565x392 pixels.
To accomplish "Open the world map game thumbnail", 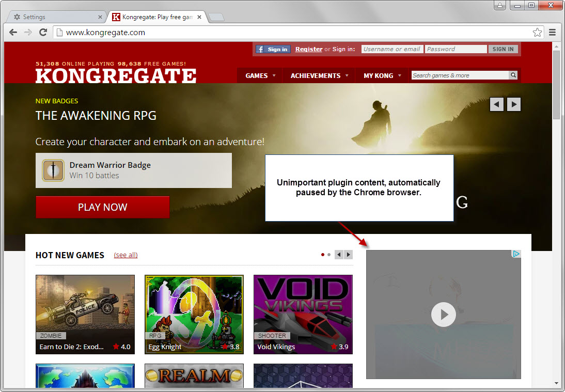I will click(x=85, y=376).
